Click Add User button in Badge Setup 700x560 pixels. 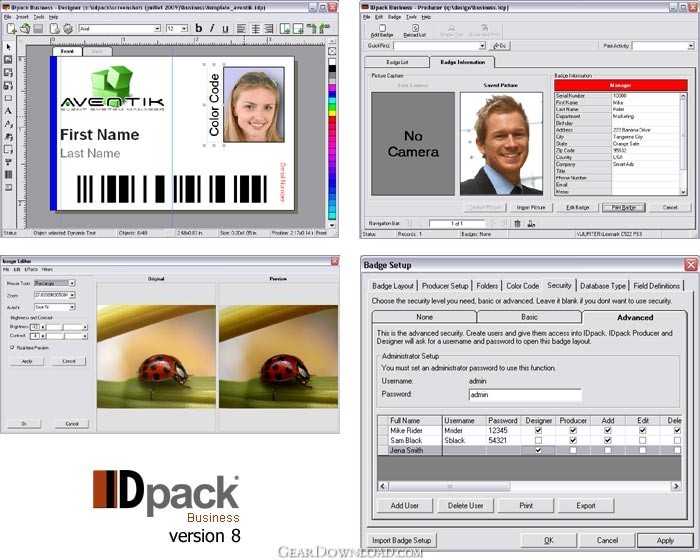404,506
